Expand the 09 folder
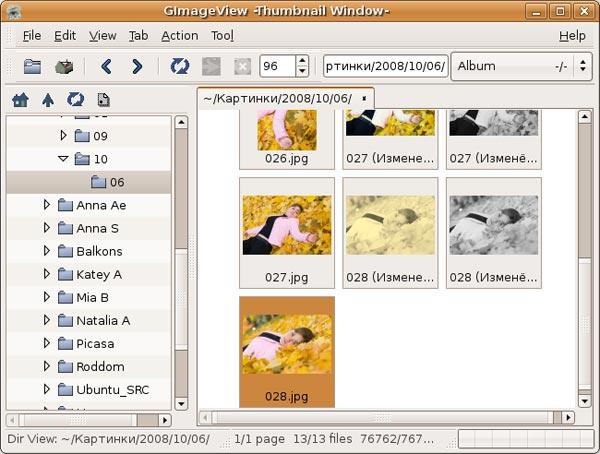The image size is (600, 454). [x=63, y=135]
